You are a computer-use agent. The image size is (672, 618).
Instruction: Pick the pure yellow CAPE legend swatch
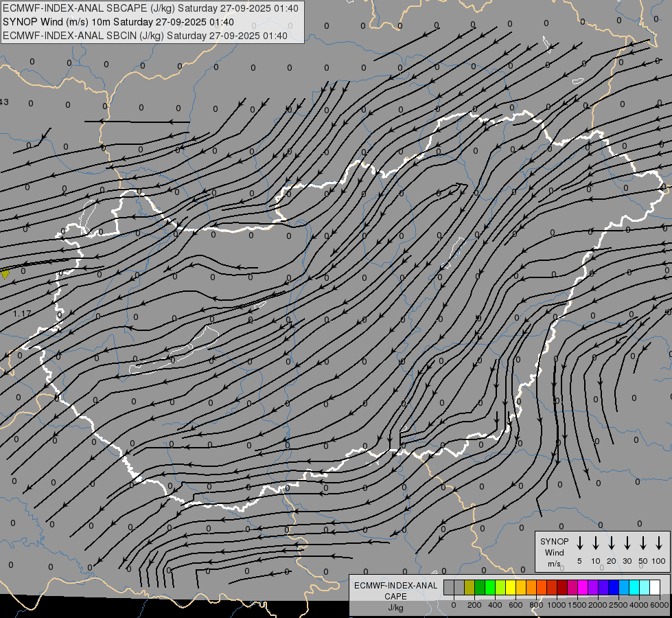coord(511,587)
